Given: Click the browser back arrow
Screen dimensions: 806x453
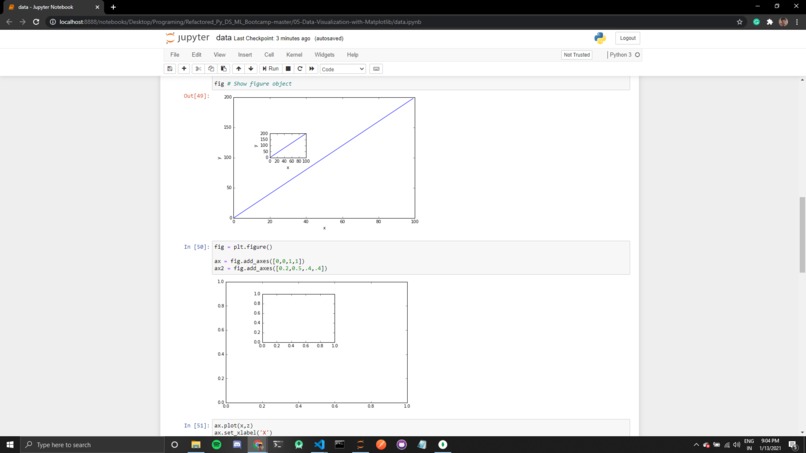Looking at the screenshot, I should pyautogui.click(x=9, y=22).
